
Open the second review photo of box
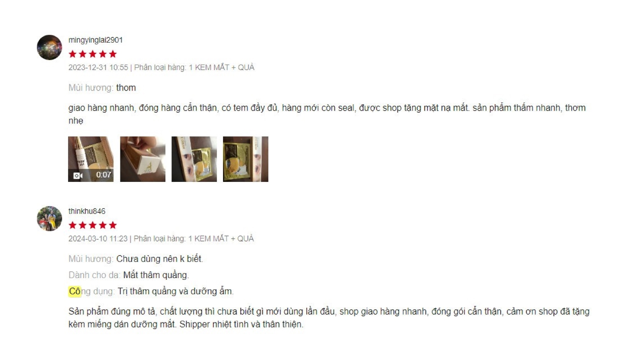[x=142, y=159]
